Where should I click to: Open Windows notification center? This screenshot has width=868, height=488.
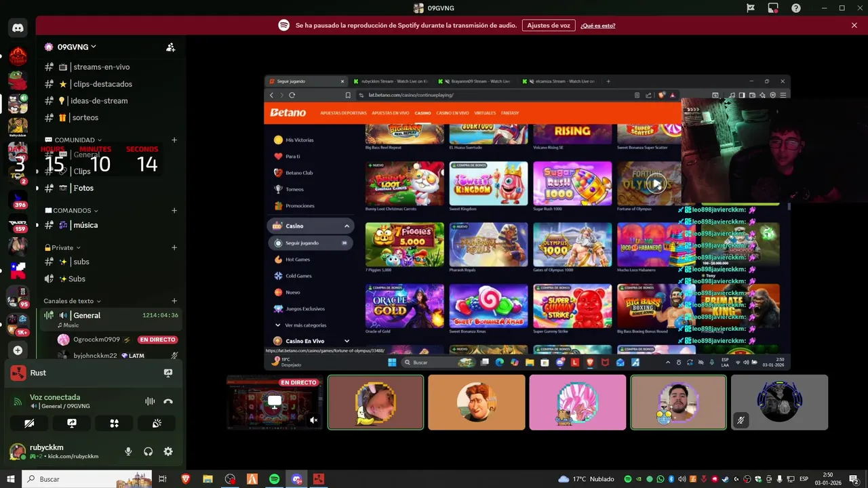coord(854,479)
